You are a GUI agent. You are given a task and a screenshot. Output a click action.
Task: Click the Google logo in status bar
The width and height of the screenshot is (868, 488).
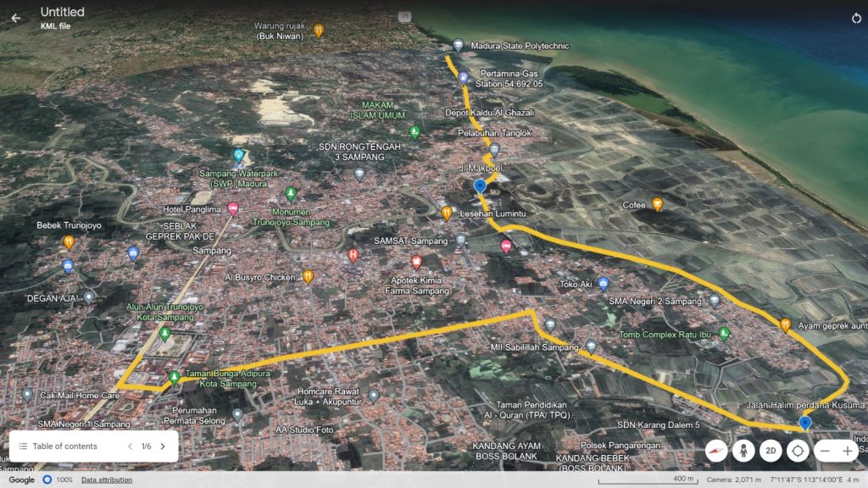[21, 480]
